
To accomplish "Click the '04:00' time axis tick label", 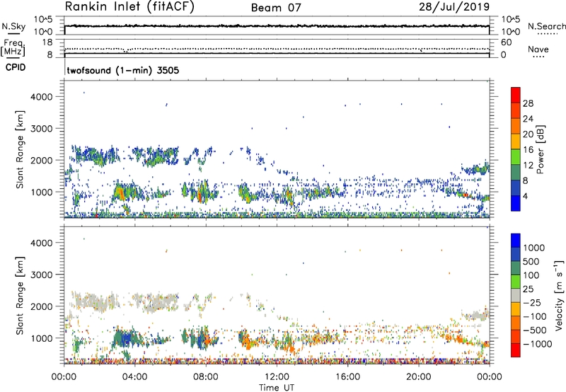I will pyautogui.click(x=134, y=377).
